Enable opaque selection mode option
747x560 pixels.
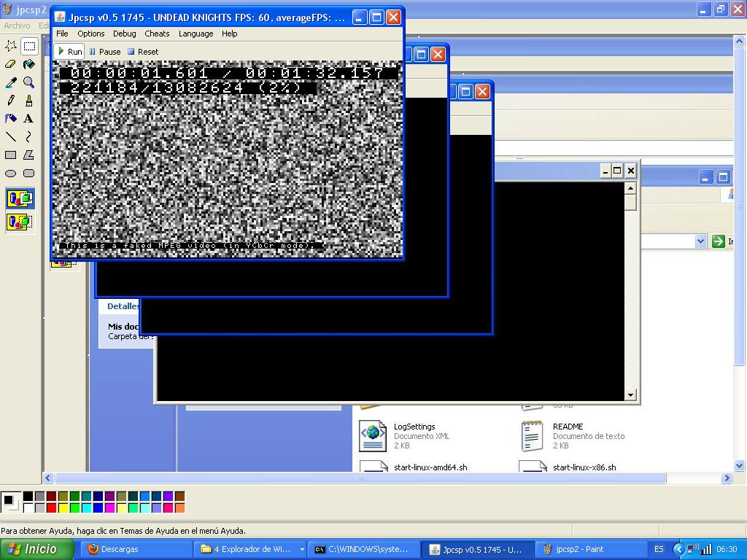click(20, 198)
